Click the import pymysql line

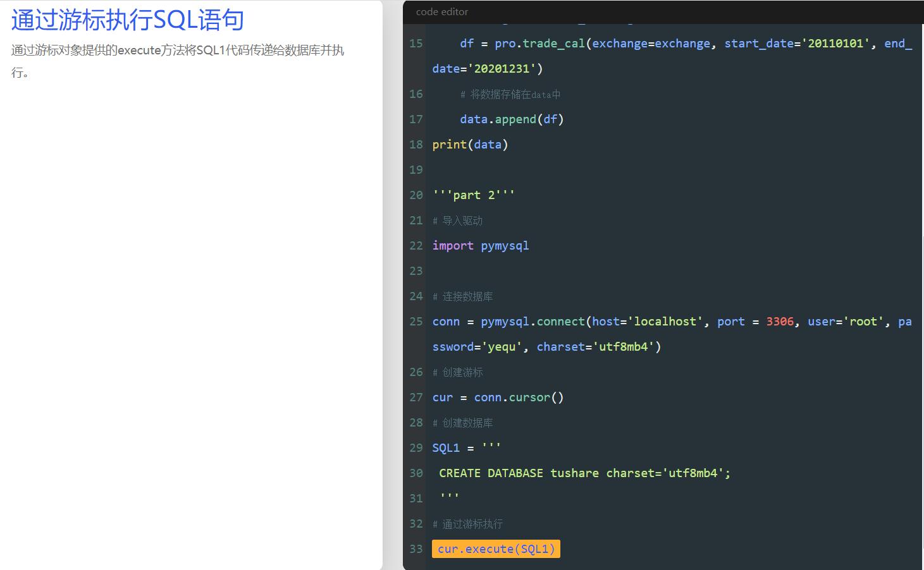[481, 246]
